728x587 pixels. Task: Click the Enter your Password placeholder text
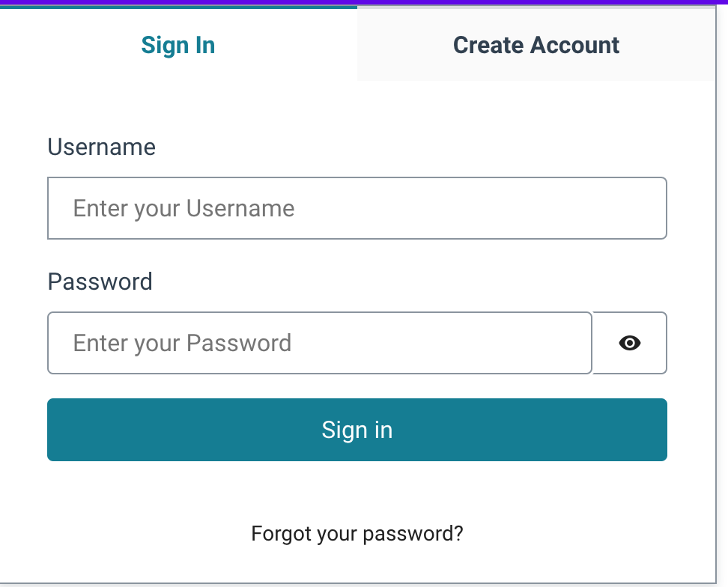click(x=182, y=344)
